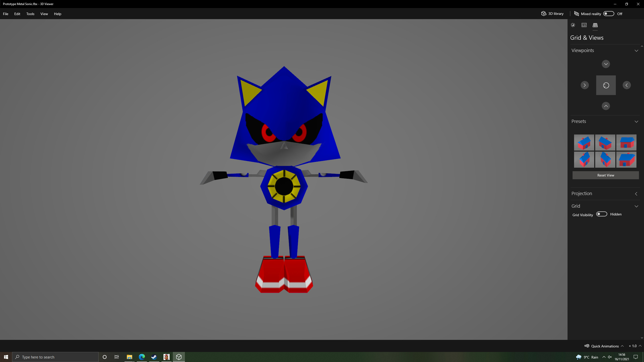Open the Steam taskbar icon
Image resolution: width=644 pixels, height=362 pixels.
point(154,357)
